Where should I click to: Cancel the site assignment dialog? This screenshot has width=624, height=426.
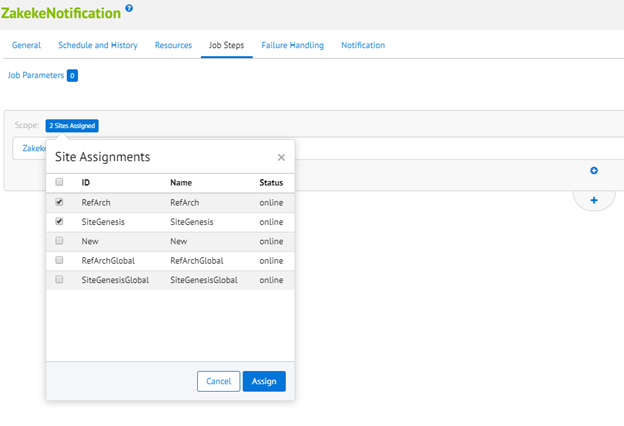click(x=218, y=381)
